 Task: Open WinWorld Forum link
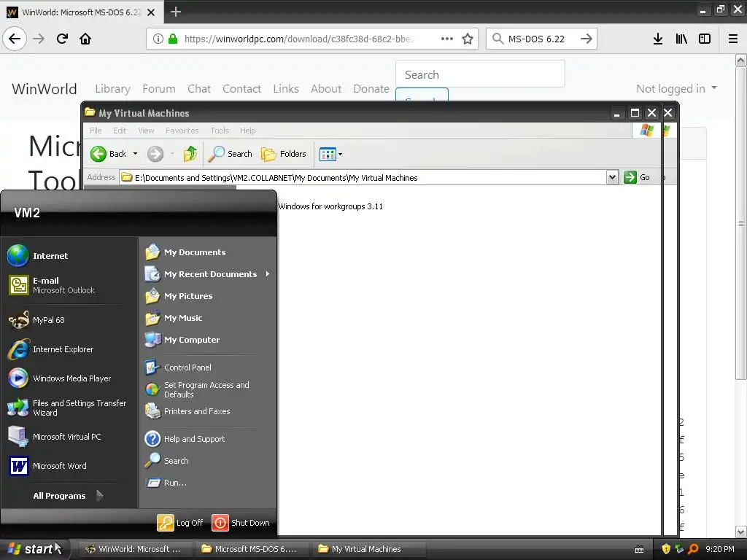(x=158, y=88)
